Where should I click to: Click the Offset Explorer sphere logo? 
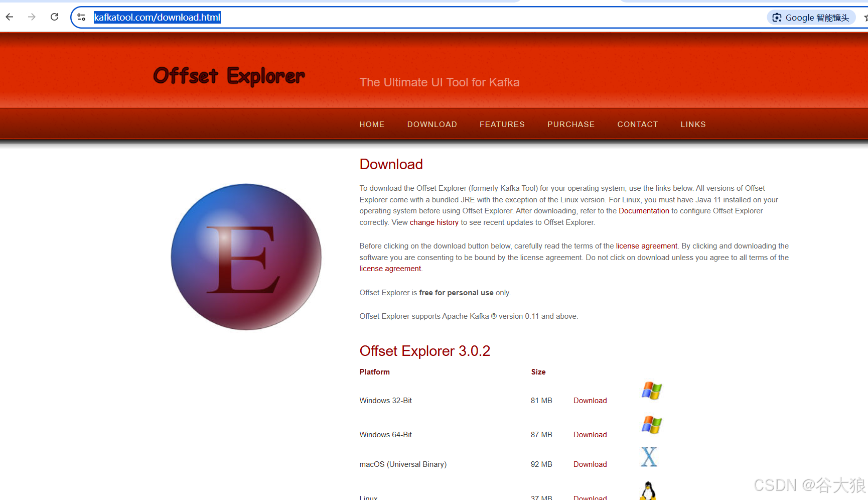pos(246,257)
